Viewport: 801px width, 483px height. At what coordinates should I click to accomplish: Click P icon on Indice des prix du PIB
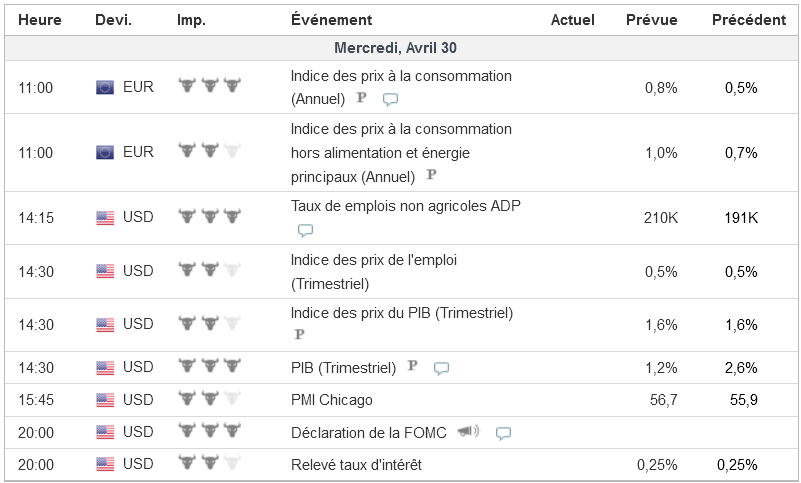299,334
